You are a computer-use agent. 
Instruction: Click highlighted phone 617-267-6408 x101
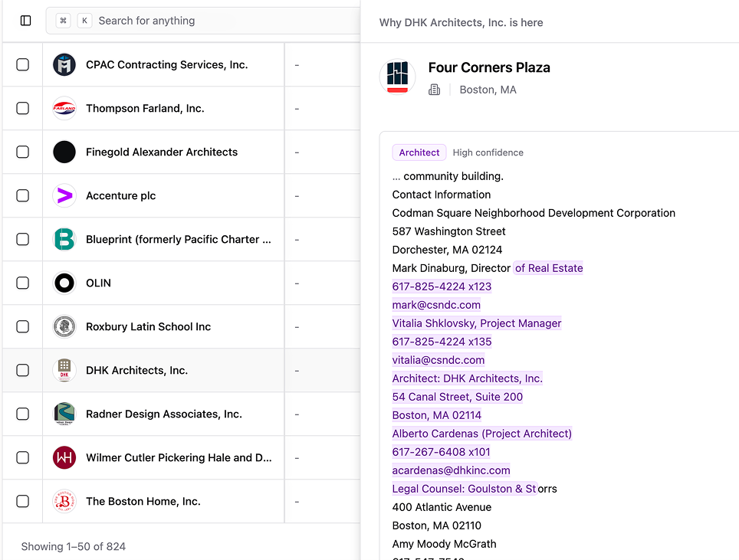point(441,452)
